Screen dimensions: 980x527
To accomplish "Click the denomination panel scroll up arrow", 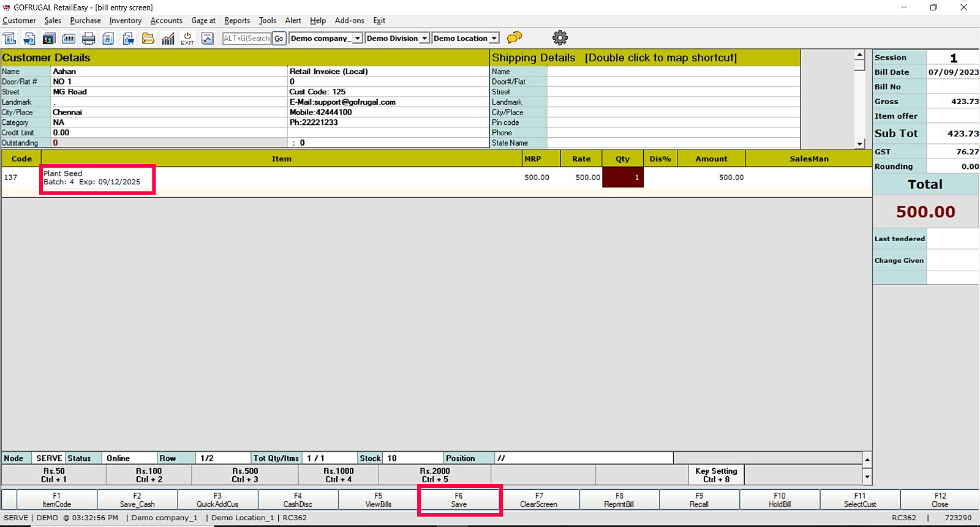I will 867,459.
